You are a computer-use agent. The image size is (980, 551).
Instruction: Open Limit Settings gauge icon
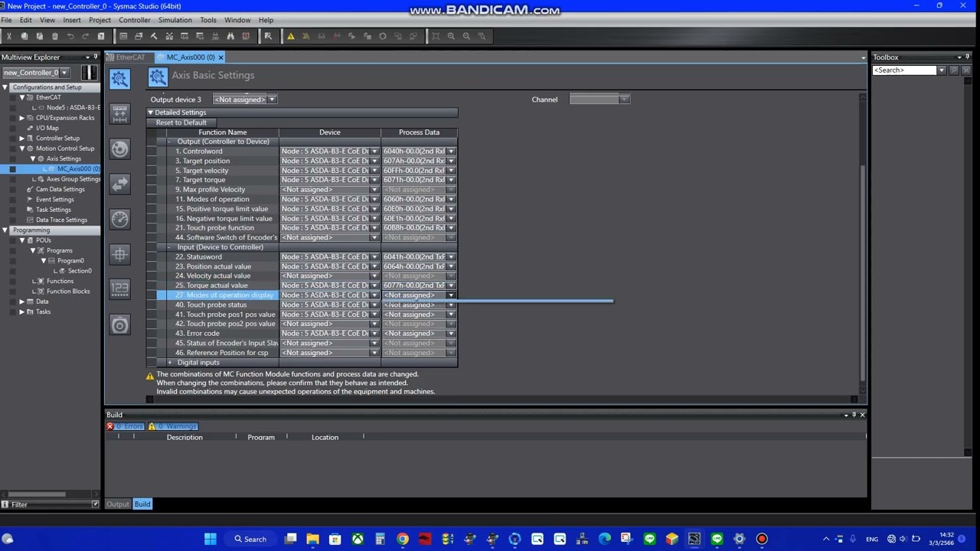point(119,219)
